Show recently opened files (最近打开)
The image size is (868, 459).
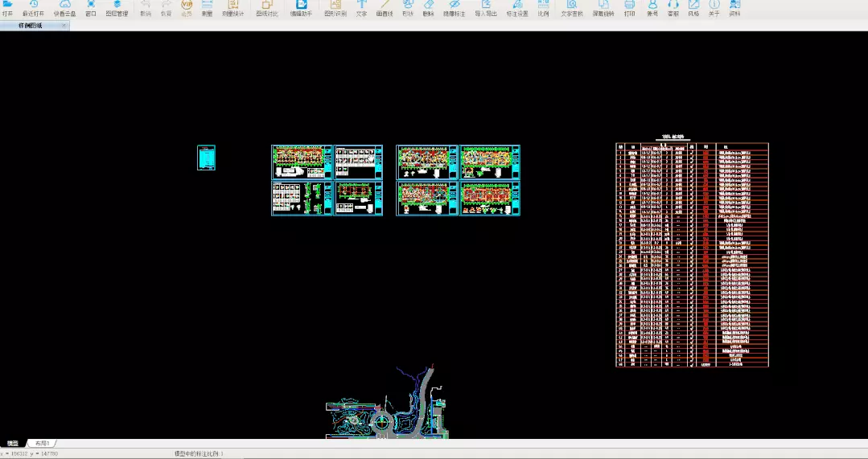[33, 8]
